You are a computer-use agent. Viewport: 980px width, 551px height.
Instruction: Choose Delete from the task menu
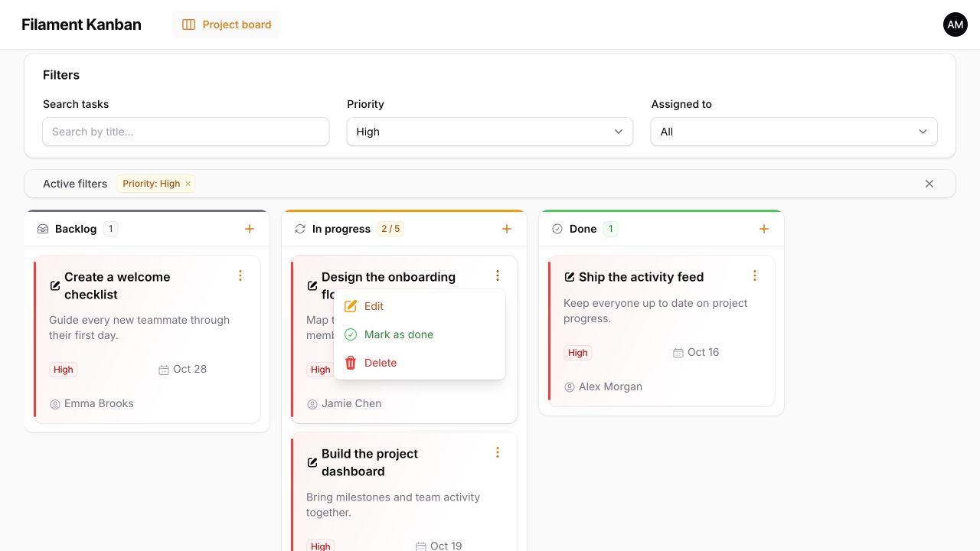point(420,363)
